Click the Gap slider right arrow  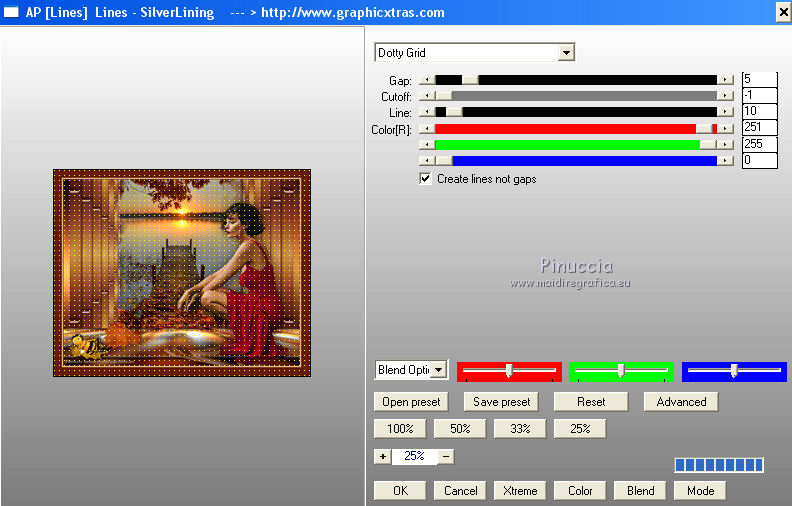tap(725, 80)
